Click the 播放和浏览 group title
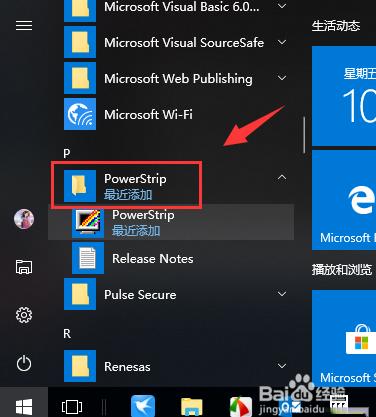This screenshot has width=376, height=417. pyautogui.click(x=342, y=269)
